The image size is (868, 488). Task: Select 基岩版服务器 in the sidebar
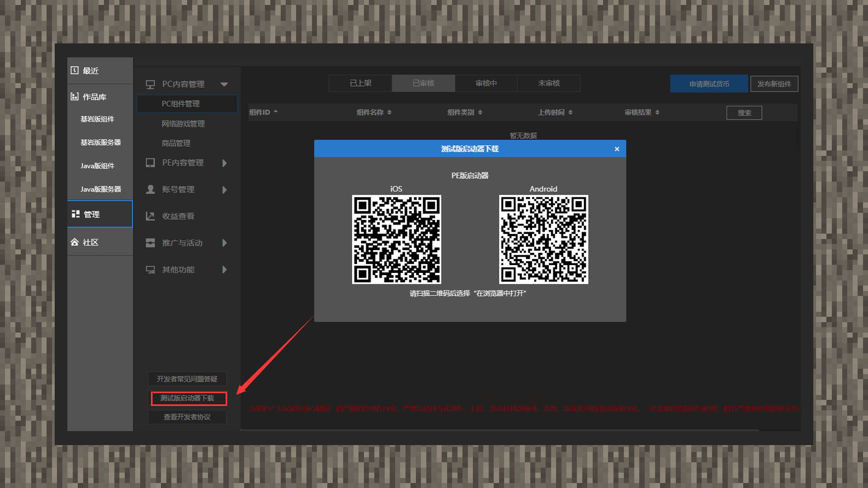point(100,142)
